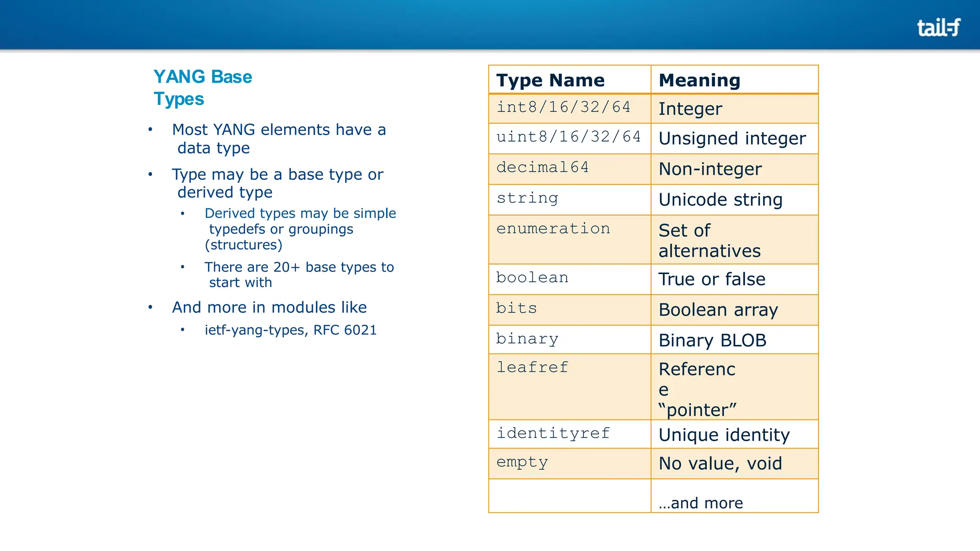Click 'Most YANG elements have a data type' bullet
Viewport: 980px width, 551px height.
(x=278, y=138)
